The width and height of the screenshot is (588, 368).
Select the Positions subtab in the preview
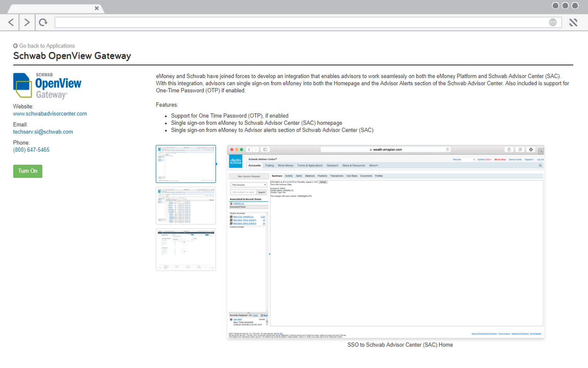coord(322,176)
